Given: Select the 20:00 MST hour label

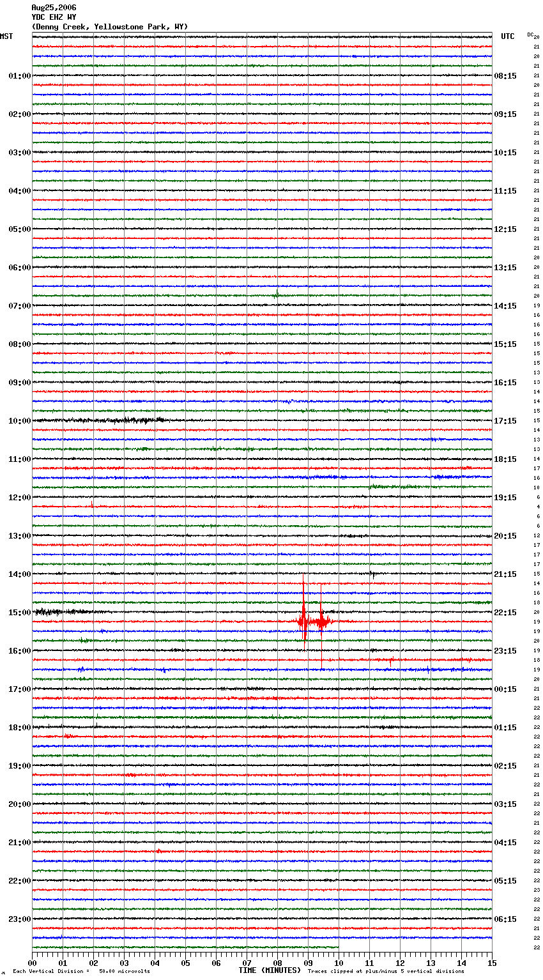Looking at the screenshot, I should pyautogui.click(x=20, y=804).
